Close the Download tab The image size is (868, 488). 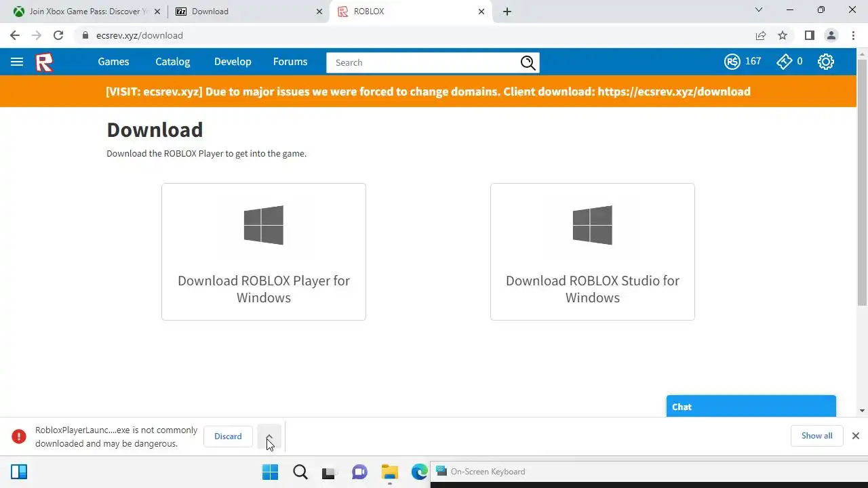(319, 12)
